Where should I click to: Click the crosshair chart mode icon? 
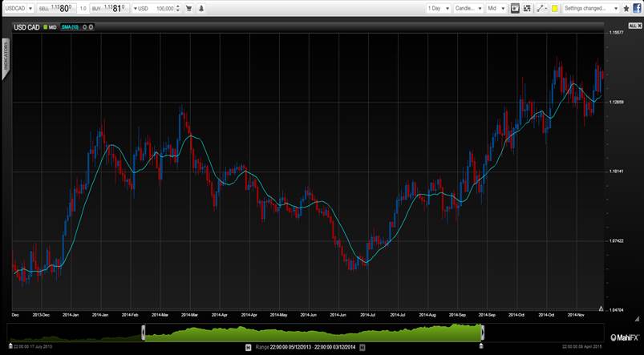(515, 8)
